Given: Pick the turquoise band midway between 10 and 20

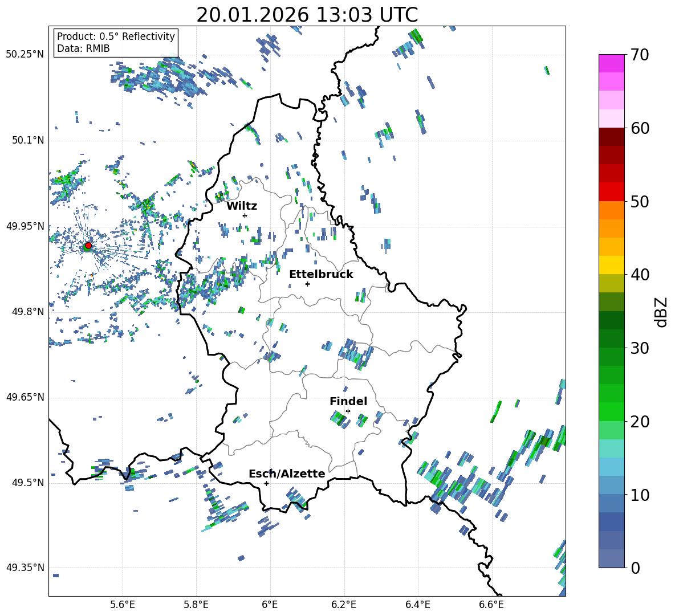Looking at the screenshot, I should (612, 448).
